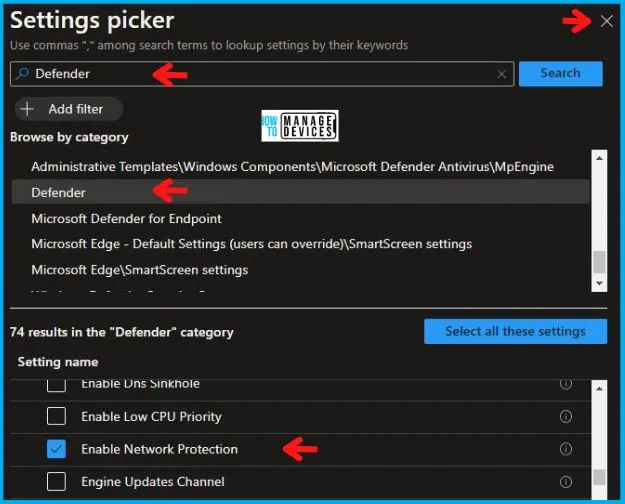Click category list scrollbar thumb
Viewport: 625px width, 504px height.
coord(599,262)
